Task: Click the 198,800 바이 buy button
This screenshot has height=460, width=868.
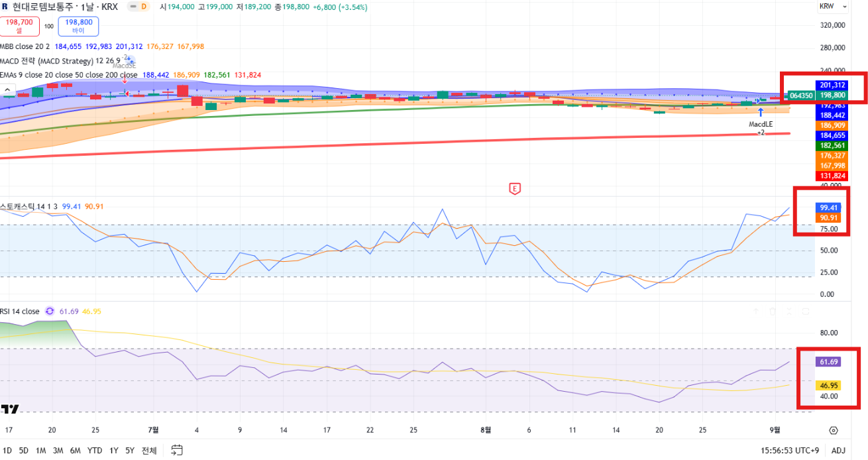Action: (x=78, y=27)
